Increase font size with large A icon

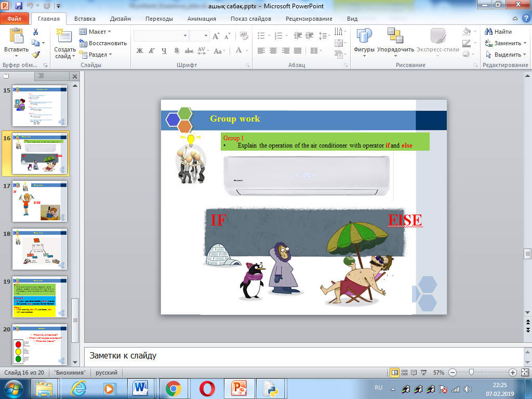[x=216, y=36]
